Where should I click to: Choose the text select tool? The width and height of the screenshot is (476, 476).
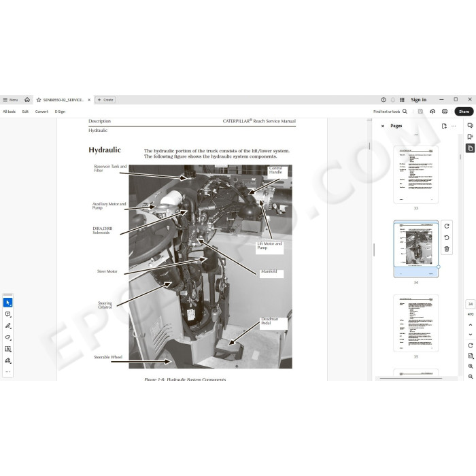[8, 349]
